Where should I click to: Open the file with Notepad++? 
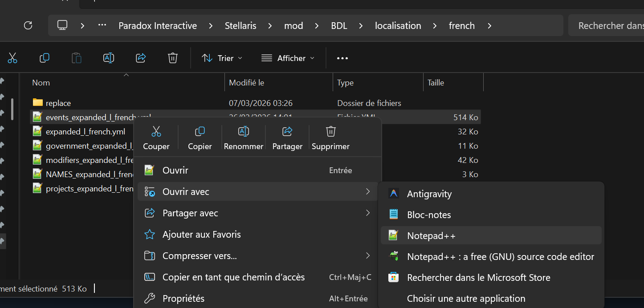491,235
